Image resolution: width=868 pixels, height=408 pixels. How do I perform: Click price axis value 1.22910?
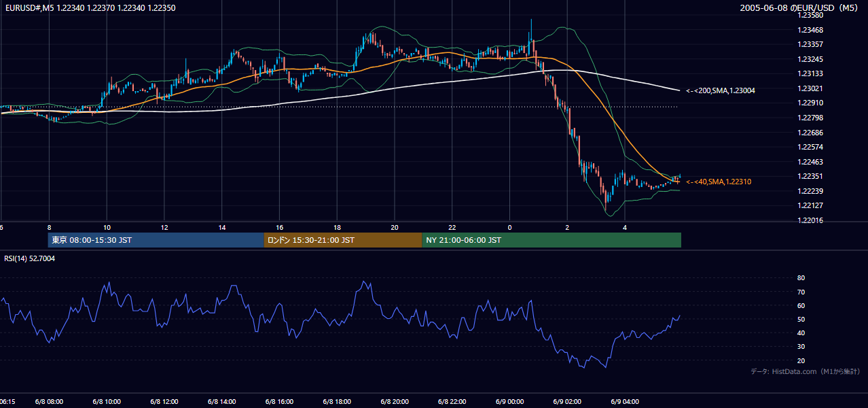click(x=810, y=103)
